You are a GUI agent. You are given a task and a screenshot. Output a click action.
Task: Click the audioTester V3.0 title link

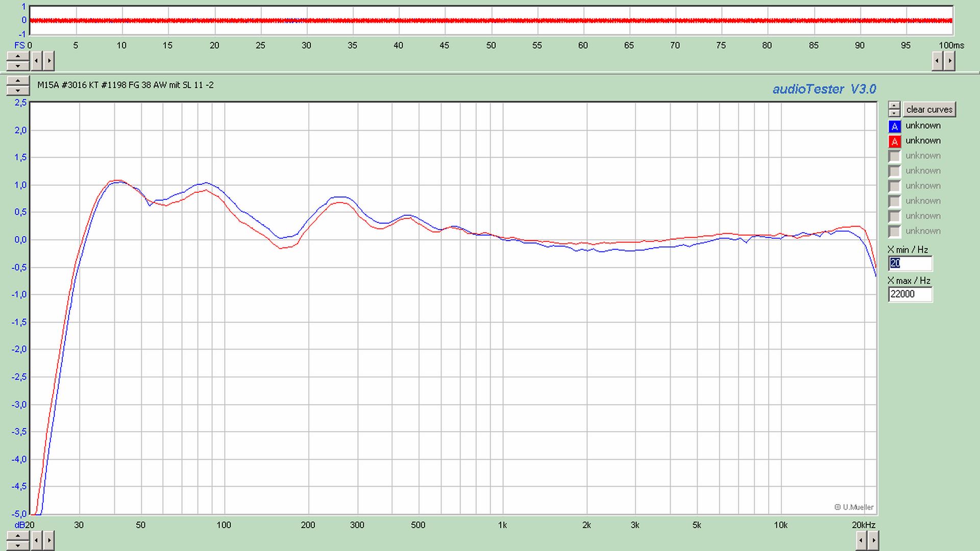pyautogui.click(x=824, y=89)
